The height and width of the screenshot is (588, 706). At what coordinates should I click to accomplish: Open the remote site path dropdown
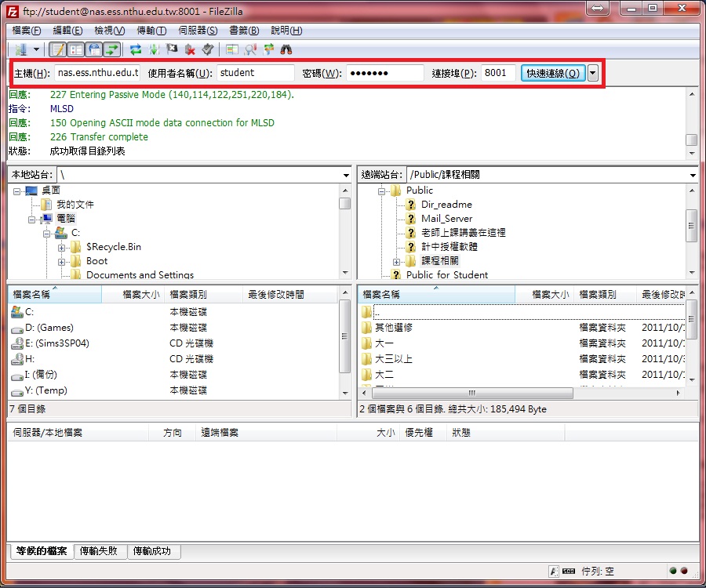(692, 176)
